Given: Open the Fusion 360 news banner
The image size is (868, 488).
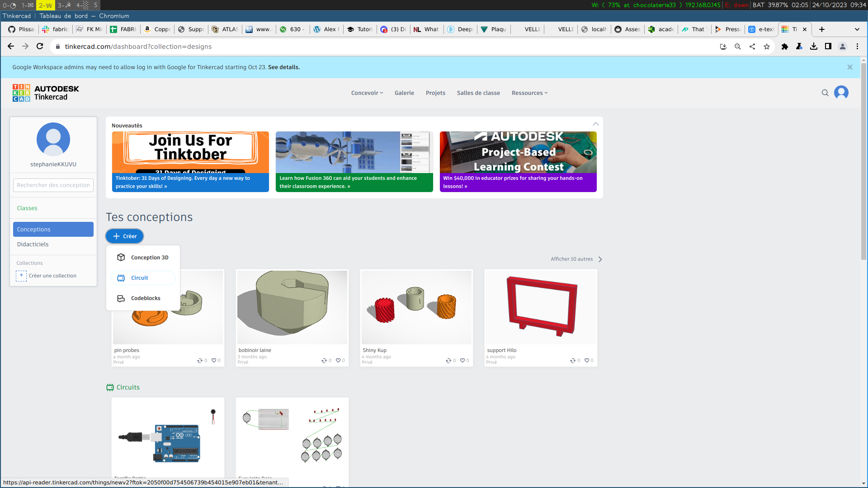Looking at the screenshot, I should 354,162.
